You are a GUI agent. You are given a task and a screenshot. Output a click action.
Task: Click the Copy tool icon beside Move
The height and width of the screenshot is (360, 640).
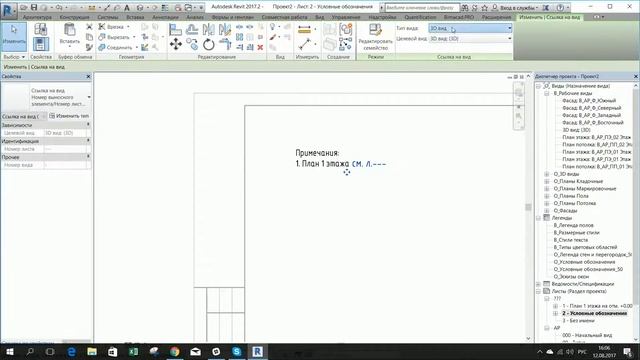(x=192, y=44)
